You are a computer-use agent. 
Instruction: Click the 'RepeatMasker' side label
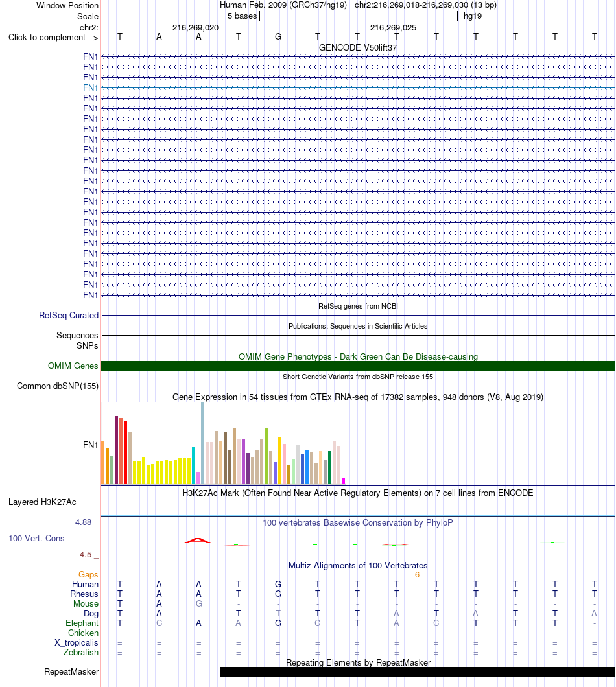coord(71,672)
